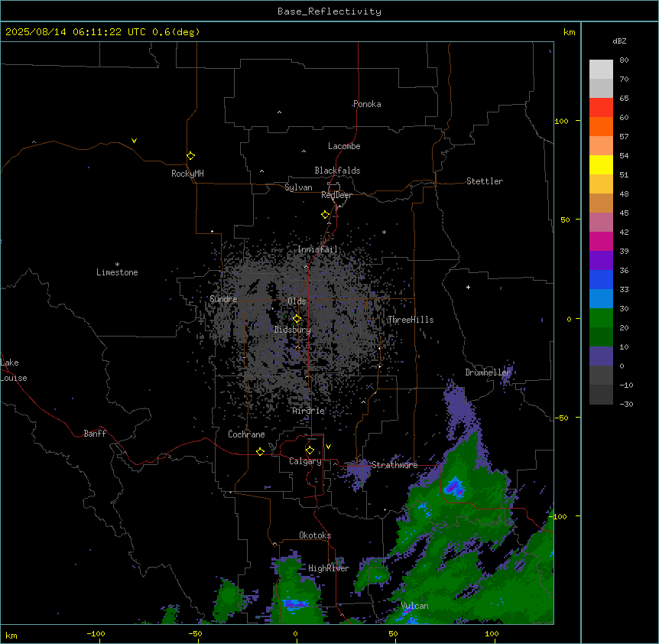Click the Drumheller label

(x=489, y=372)
